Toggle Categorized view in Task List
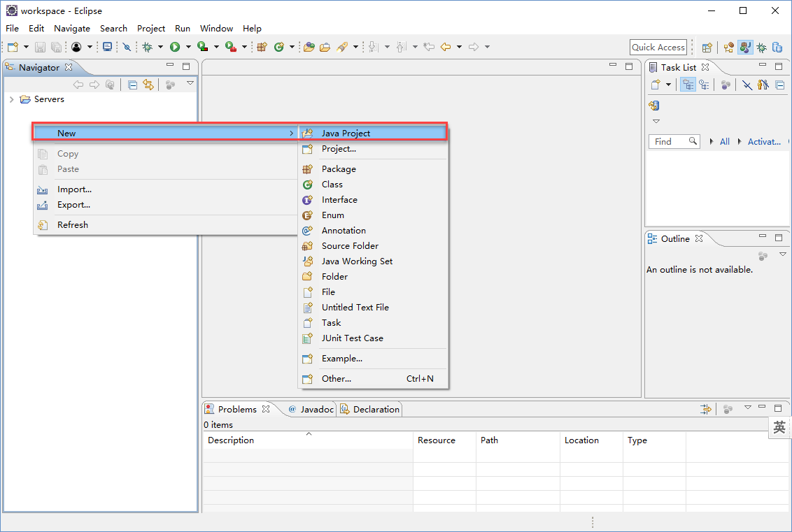Viewport: 792px width, 532px height. 688,85
